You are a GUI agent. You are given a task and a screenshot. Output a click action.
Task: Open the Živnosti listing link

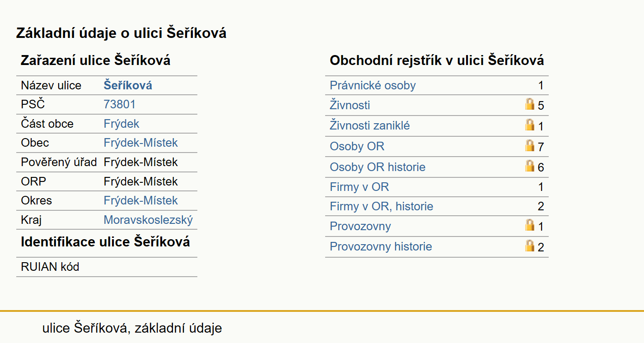click(350, 105)
